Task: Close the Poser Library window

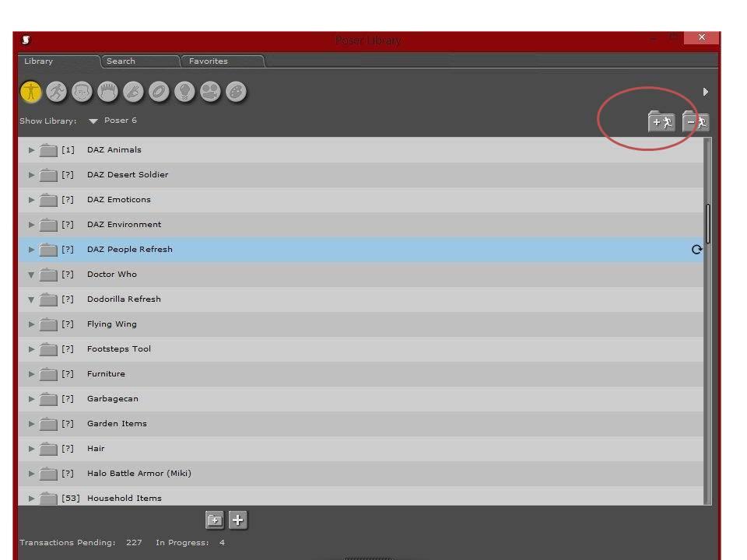Action: pyautogui.click(x=701, y=37)
